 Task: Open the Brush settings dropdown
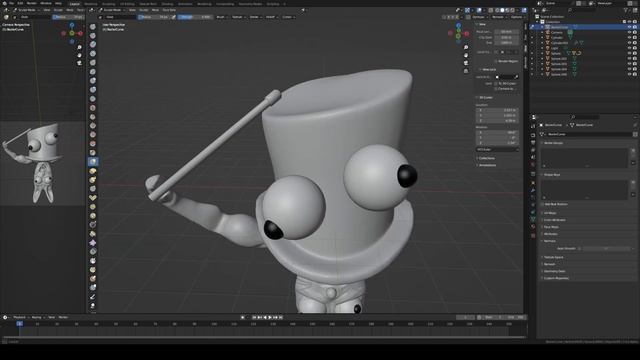[x=221, y=17]
